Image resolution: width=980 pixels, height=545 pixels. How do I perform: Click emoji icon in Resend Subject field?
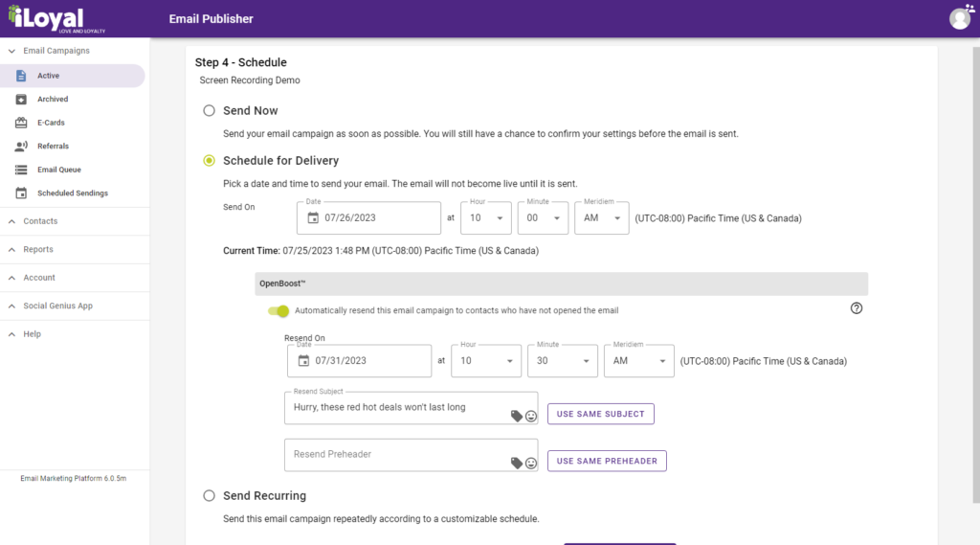531,416
